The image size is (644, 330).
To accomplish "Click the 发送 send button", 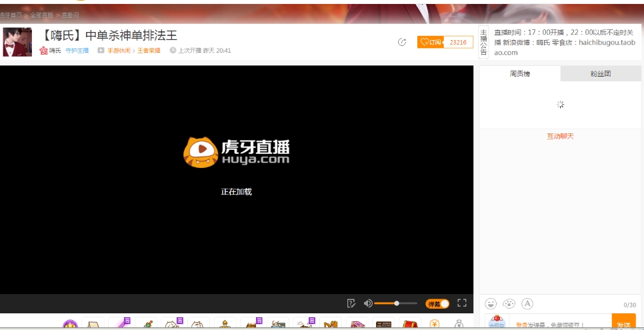I will point(623,322).
